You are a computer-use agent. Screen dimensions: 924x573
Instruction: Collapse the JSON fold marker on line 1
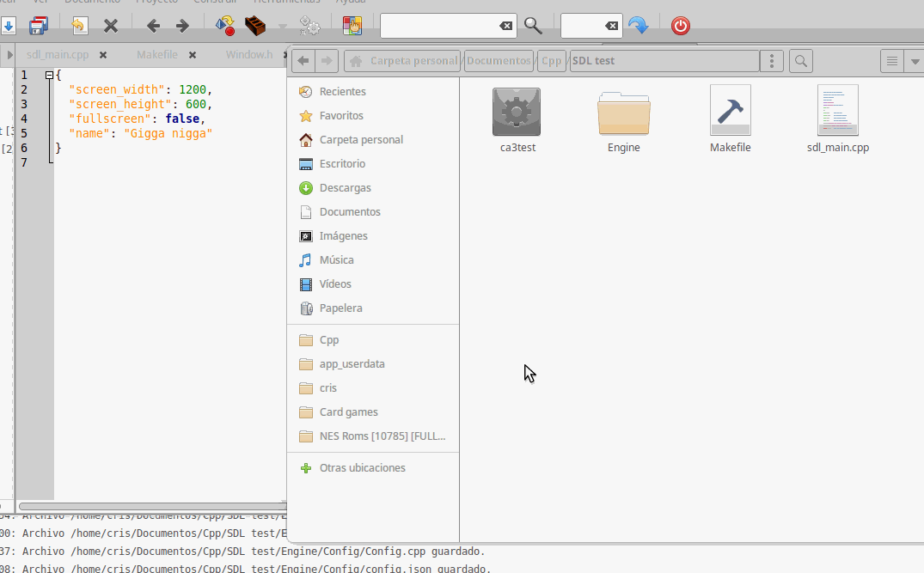tap(50, 76)
